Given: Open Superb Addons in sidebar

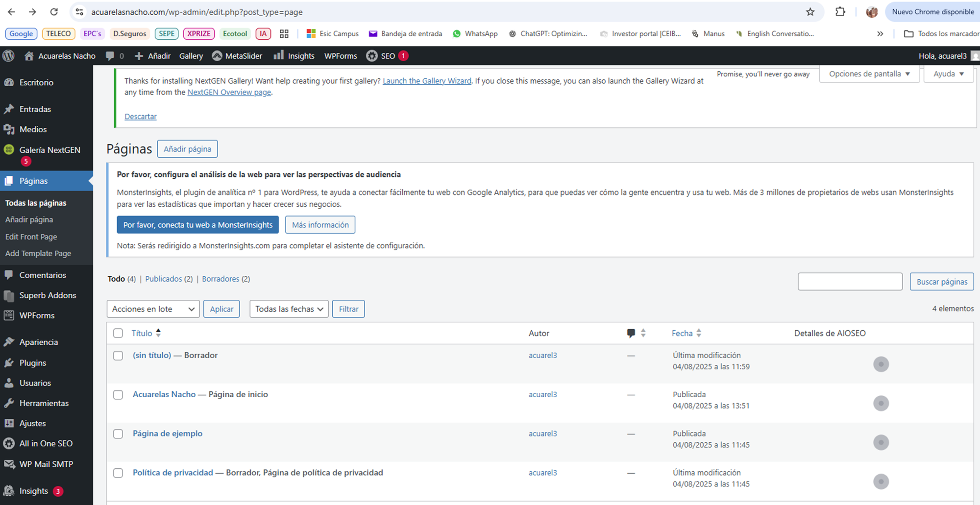Looking at the screenshot, I should (47, 295).
